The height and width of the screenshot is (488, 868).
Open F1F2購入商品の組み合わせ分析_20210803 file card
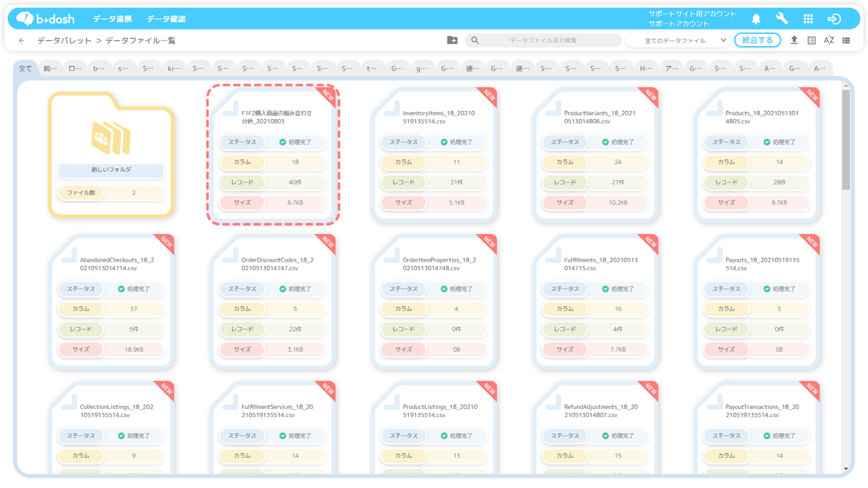(273, 155)
